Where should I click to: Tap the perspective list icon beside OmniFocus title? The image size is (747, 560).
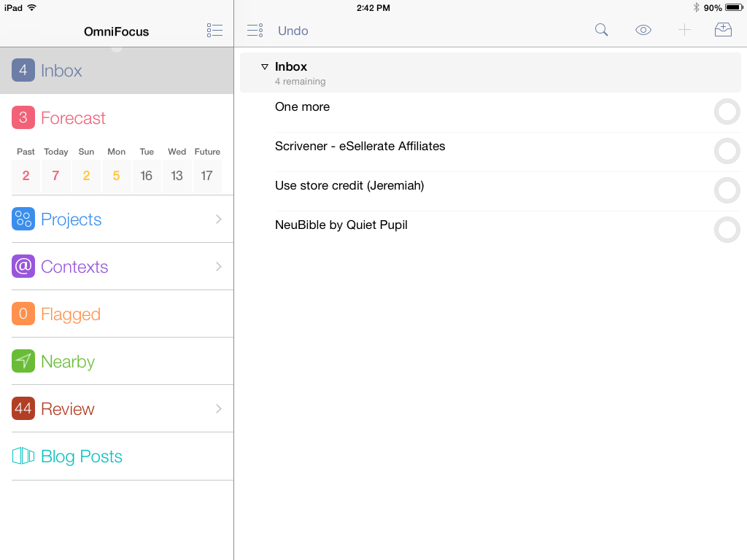point(214,30)
